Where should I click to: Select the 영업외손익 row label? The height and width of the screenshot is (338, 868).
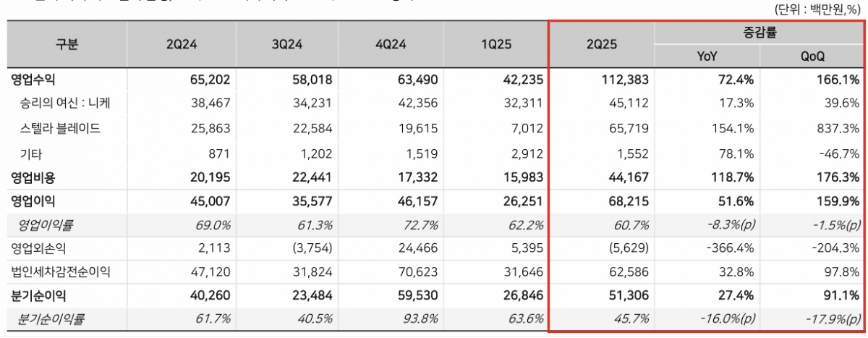click(38, 248)
